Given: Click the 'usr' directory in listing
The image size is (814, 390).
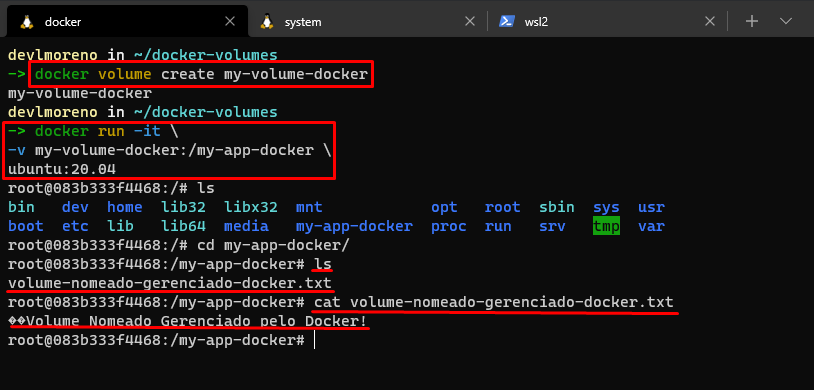Looking at the screenshot, I should click(x=651, y=207).
